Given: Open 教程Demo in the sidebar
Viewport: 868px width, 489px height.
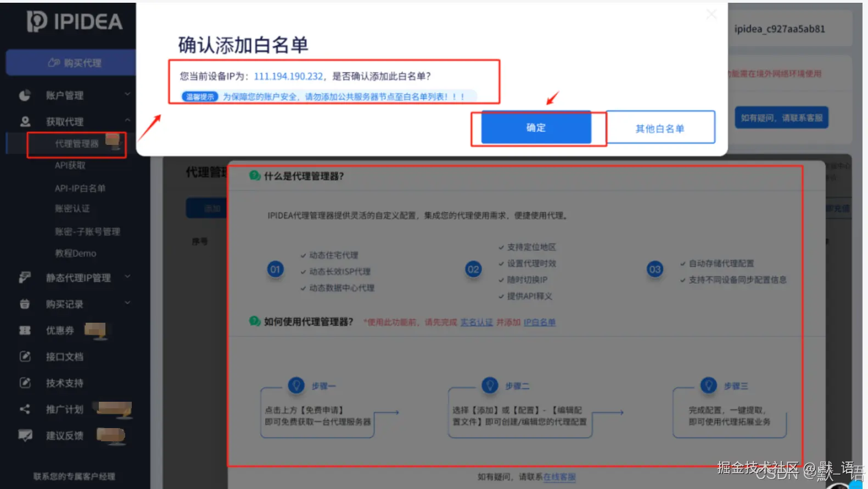Looking at the screenshot, I should tap(75, 254).
